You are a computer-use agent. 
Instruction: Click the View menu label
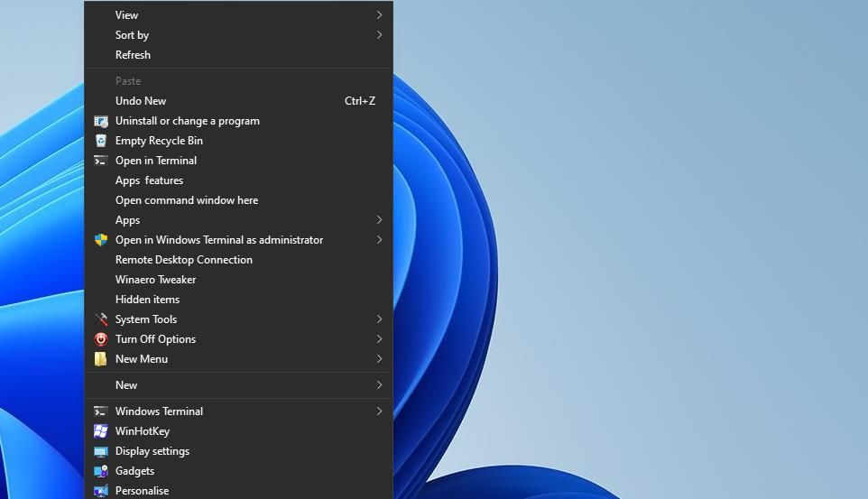126,15
